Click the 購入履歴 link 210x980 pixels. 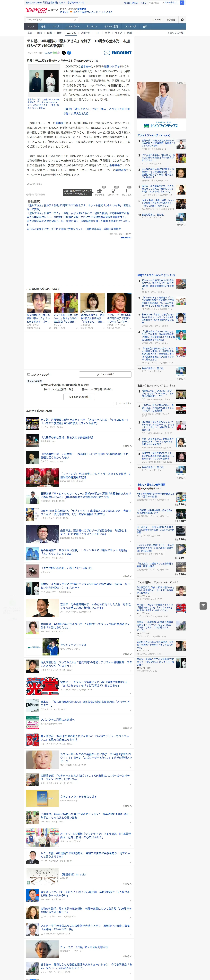[x=171, y=20]
